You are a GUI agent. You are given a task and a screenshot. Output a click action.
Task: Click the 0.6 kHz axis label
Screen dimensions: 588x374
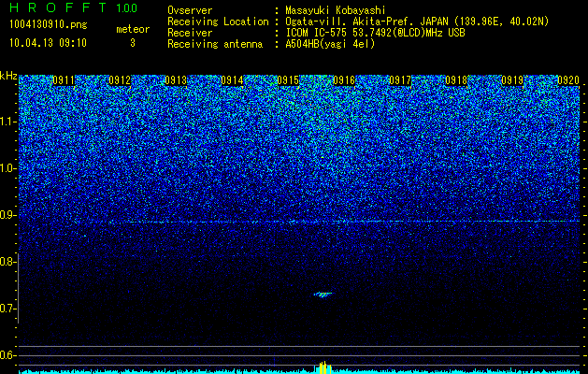[7, 355]
